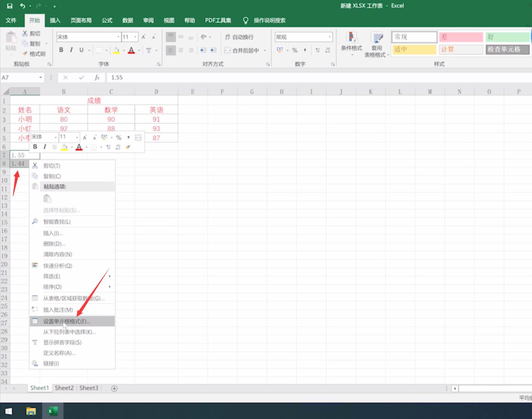532x419 pixels.
Task: Select 剪切 in the context menu
Action: (x=72, y=166)
